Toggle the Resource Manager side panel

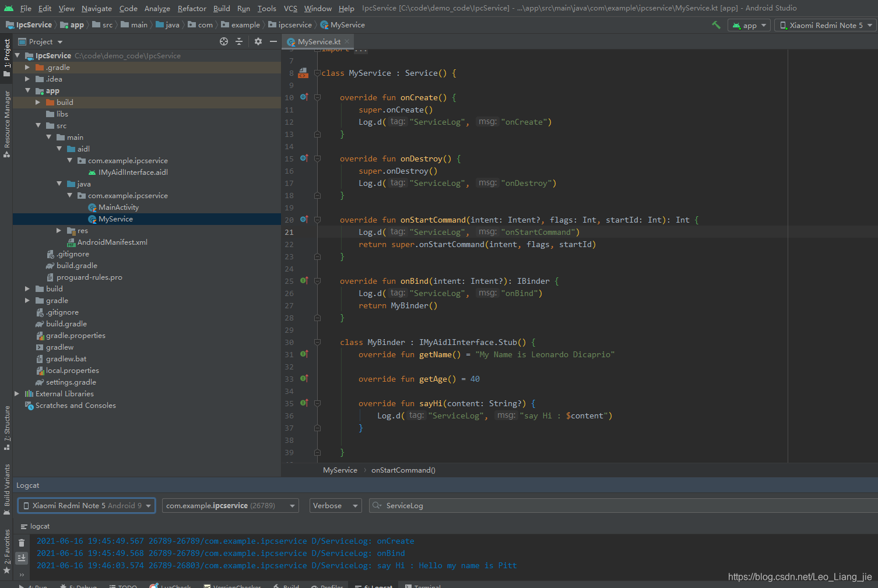tap(6, 122)
